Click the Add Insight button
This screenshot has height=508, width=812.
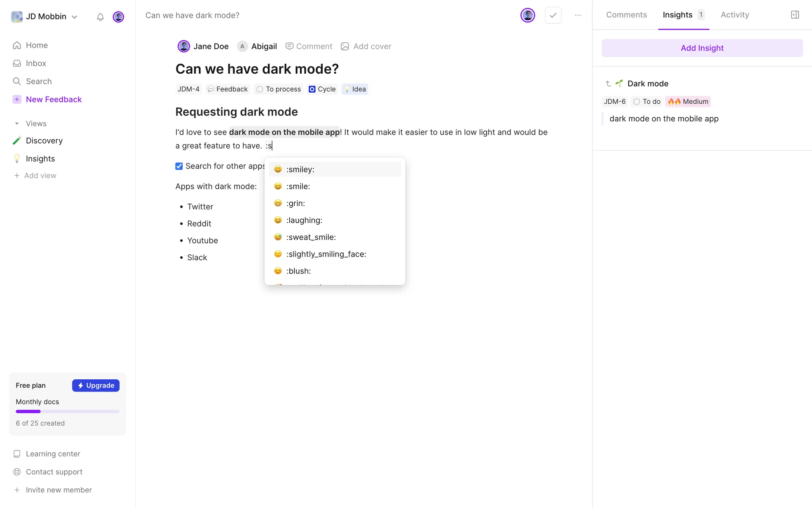(x=702, y=48)
